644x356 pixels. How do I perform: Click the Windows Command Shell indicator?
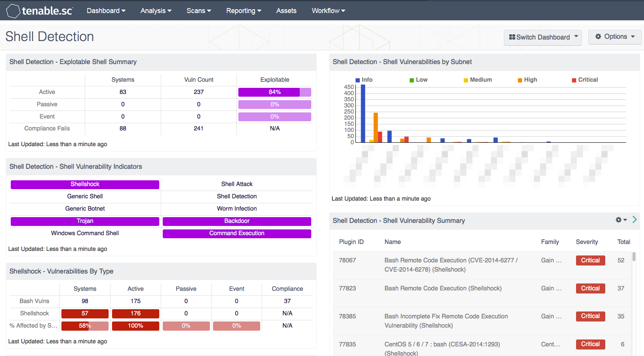tap(85, 233)
